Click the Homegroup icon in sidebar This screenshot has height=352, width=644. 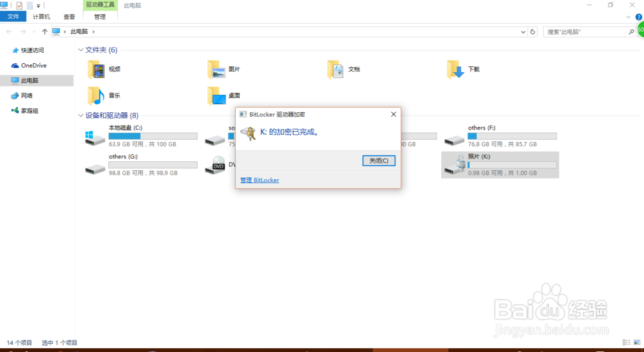tap(15, 110)
